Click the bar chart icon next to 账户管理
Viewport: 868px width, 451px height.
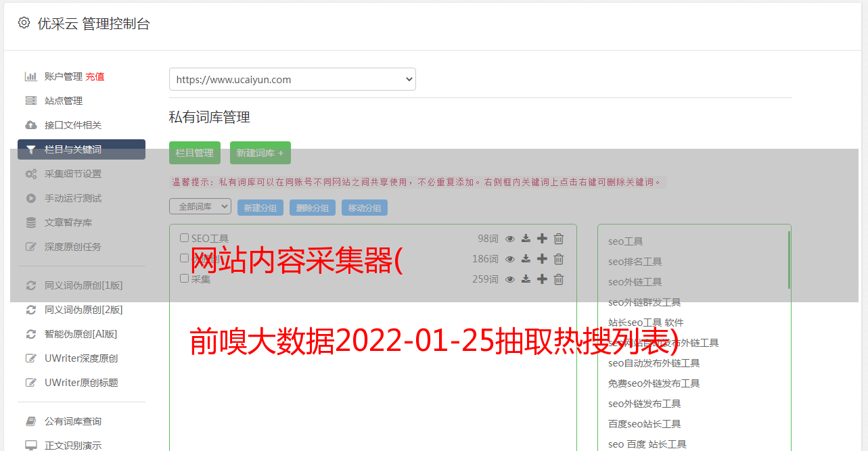30,76
